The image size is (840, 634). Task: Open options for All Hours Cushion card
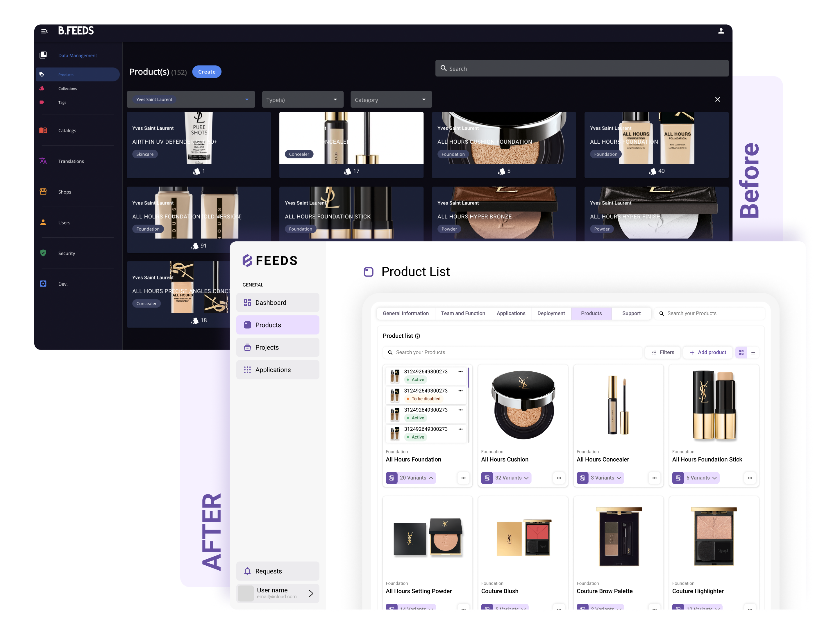pyautogui.click(x=559, y=478)
